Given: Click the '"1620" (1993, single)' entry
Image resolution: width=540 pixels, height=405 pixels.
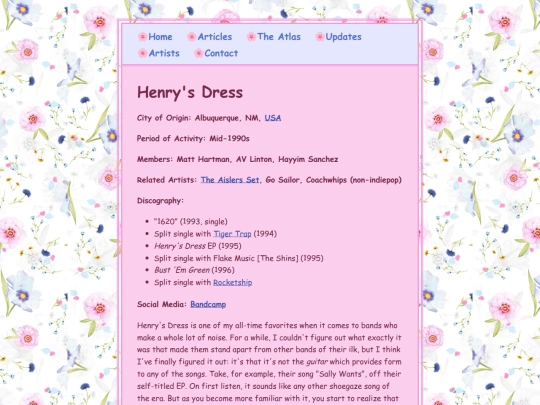Looking at the screenshot, I should tap(190, 221).
